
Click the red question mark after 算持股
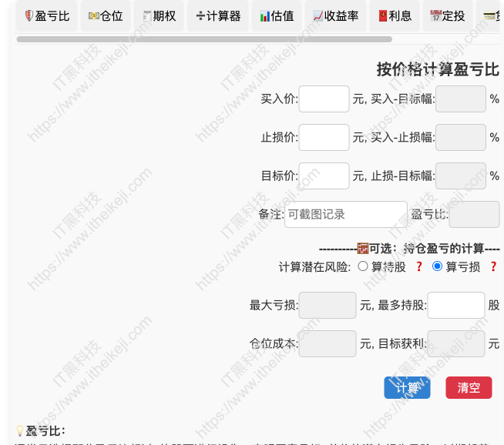point(418,266)
